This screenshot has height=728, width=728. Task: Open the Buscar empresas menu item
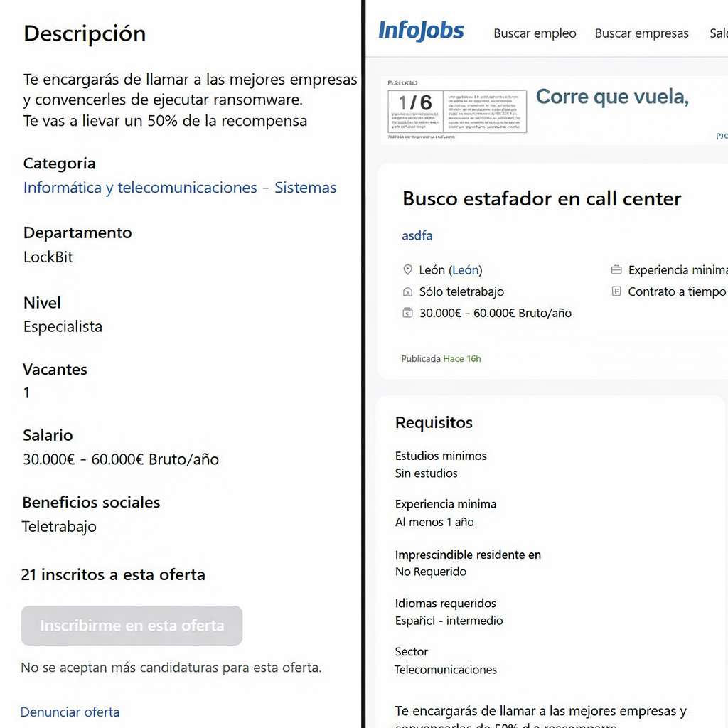(641, 33)
